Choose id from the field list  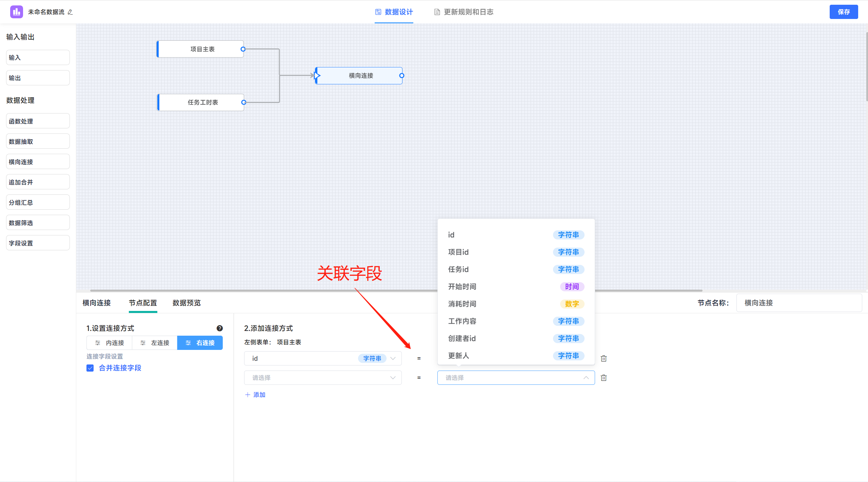pos(516,235)
